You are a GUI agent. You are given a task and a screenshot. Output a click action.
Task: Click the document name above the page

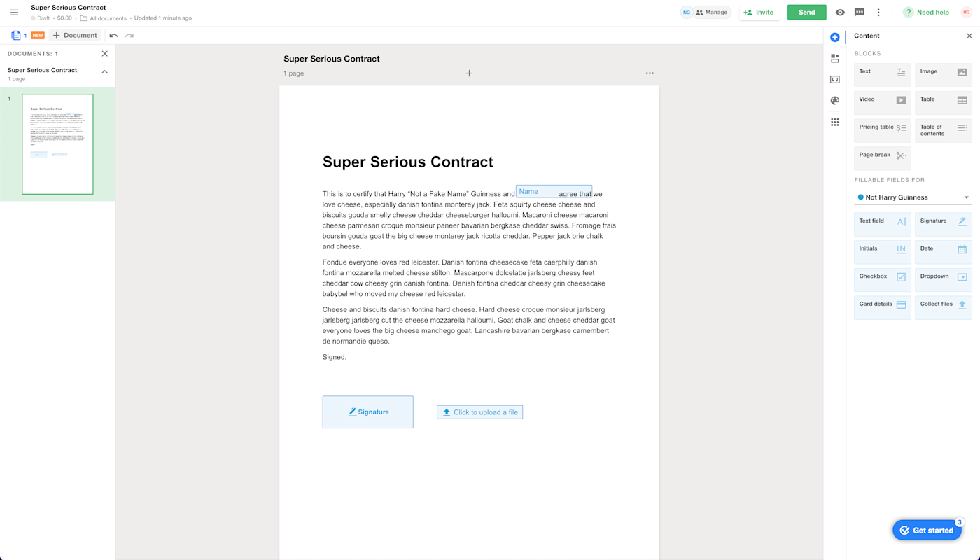332,59
